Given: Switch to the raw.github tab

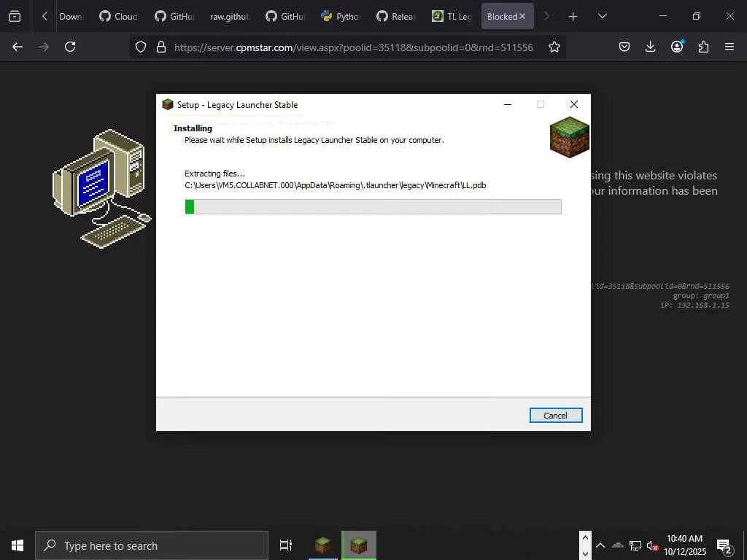Looking at the screenshot, I should (230, 17).
